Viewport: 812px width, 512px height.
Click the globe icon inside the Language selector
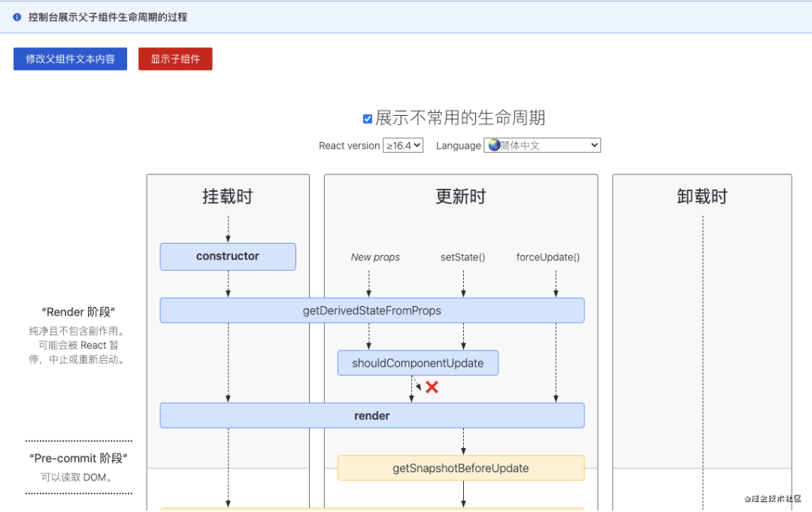[493, 145]
